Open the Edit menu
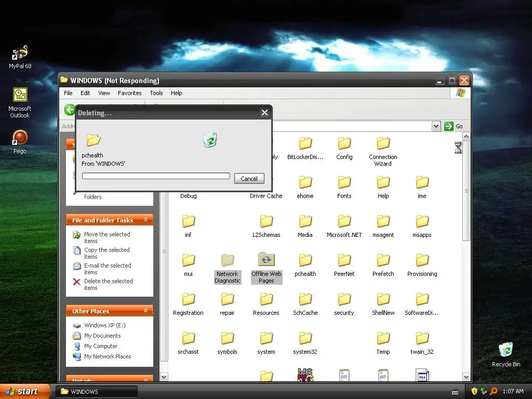This screenshot has width=532, height=399. (85, 93)
